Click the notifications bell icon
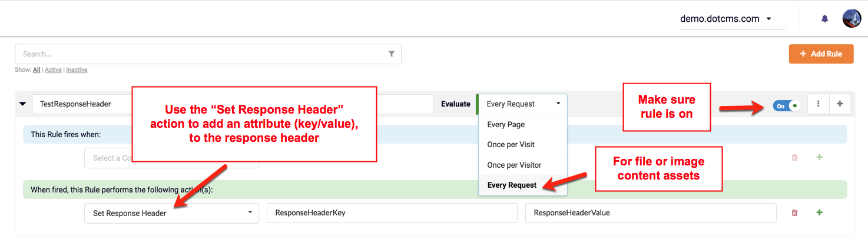Image resolution: width=868 pixels, height=249 pixels. click(824, 19)
